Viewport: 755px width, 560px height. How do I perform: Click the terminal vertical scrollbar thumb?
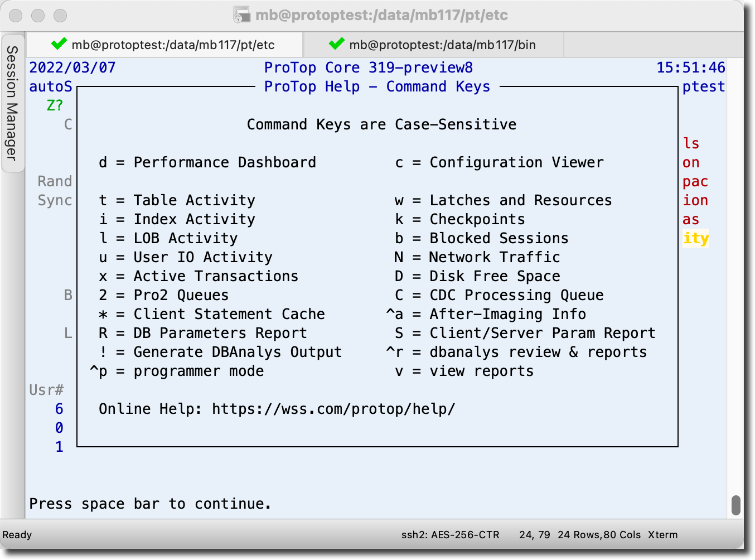pos(736,505)
